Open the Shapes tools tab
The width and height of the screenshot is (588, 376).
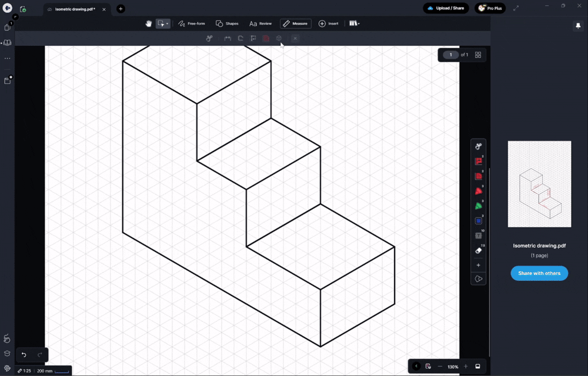click(x=227, y=23)
